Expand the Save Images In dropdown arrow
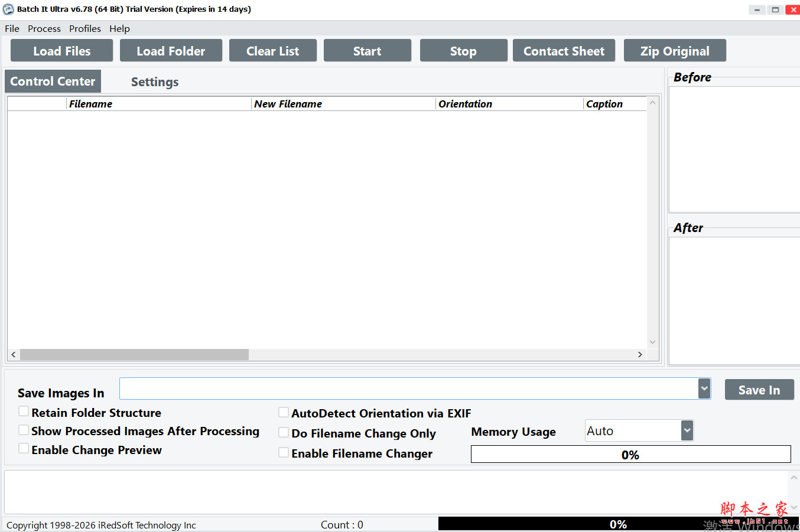This screenshot has height=532, width=800. tap(704, 389)
